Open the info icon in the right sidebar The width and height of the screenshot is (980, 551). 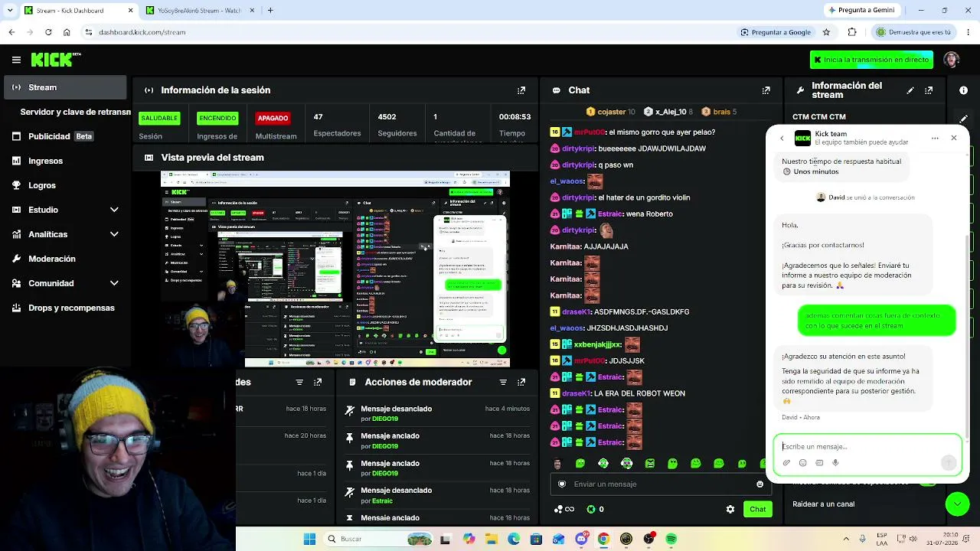point(963,90)
